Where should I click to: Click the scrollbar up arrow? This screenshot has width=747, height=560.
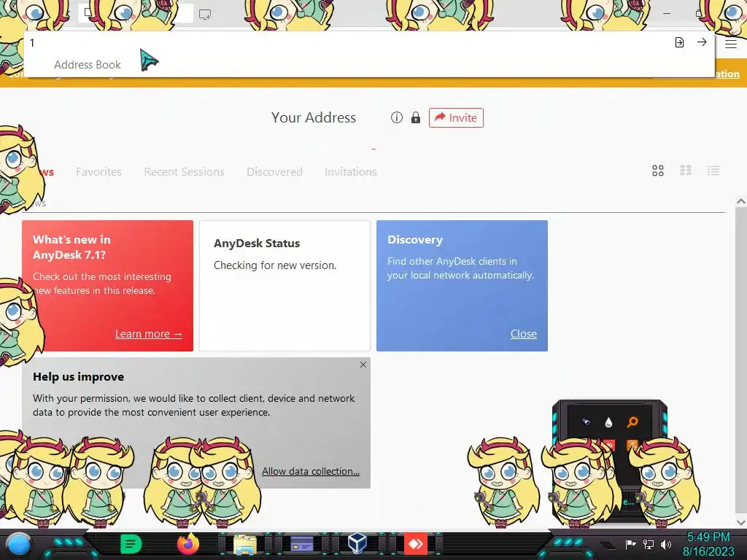coord(741,201)
